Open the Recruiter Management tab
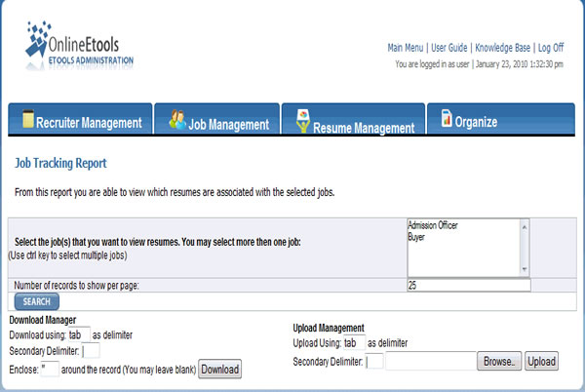Image resolution: width=585 pixels, height=392 pixels. (88, 123)
